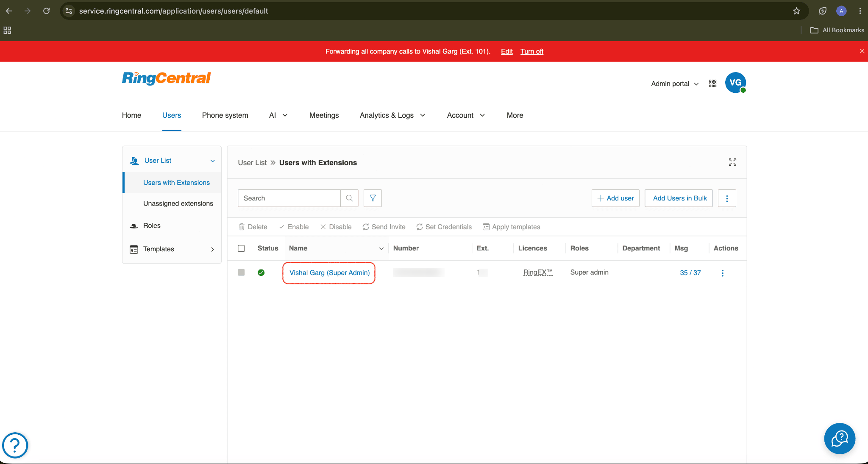Click the Department column header
Screen dimensions: 868x464
pyautogui.click(x=641, y=248)
